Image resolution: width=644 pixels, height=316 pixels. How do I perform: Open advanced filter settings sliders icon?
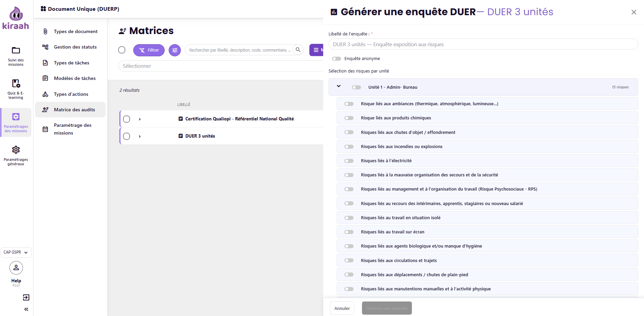pyautogui.click(x=175, y=50)
